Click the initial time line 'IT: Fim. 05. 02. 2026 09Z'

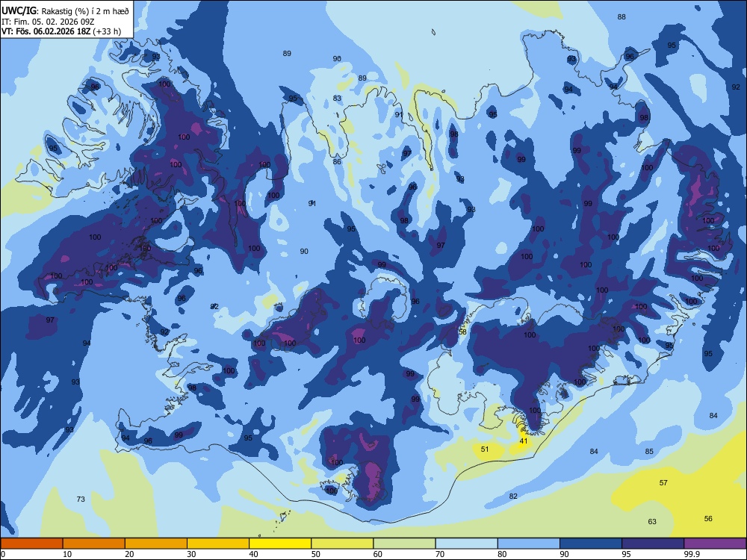pyautogui.click(x=49, y=22)
